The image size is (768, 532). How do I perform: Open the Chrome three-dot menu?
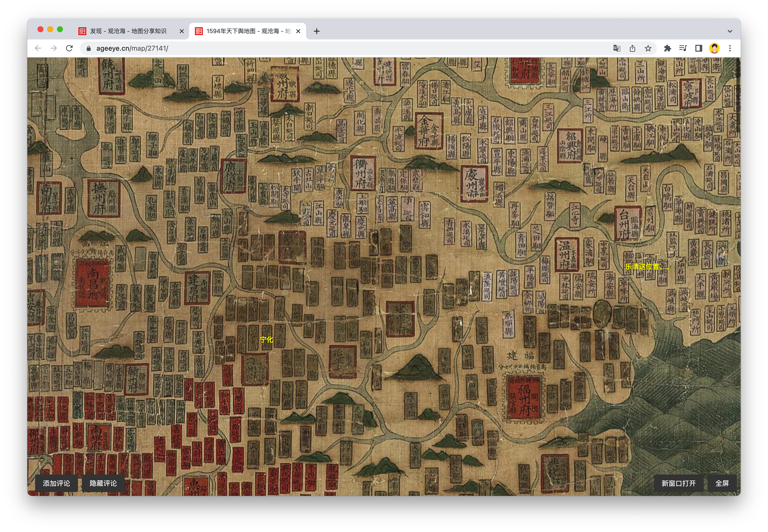730,48
